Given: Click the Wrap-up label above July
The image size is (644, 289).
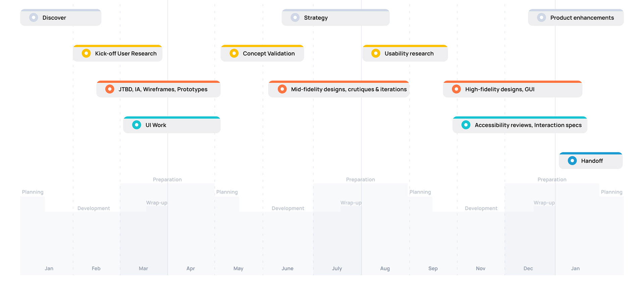Looking at the screenshot, I should (x=351, y=203).
